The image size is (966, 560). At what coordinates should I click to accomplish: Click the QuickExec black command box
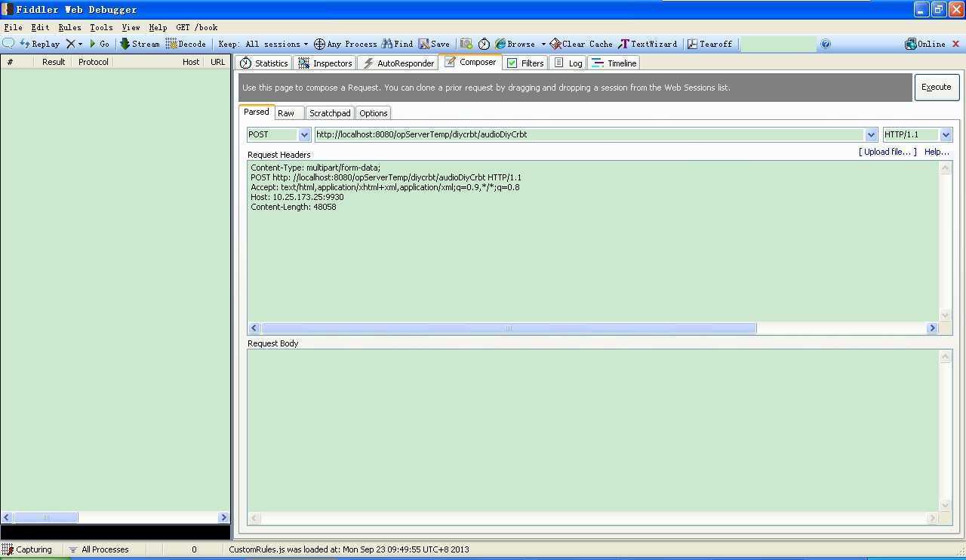tap(115, 532)
